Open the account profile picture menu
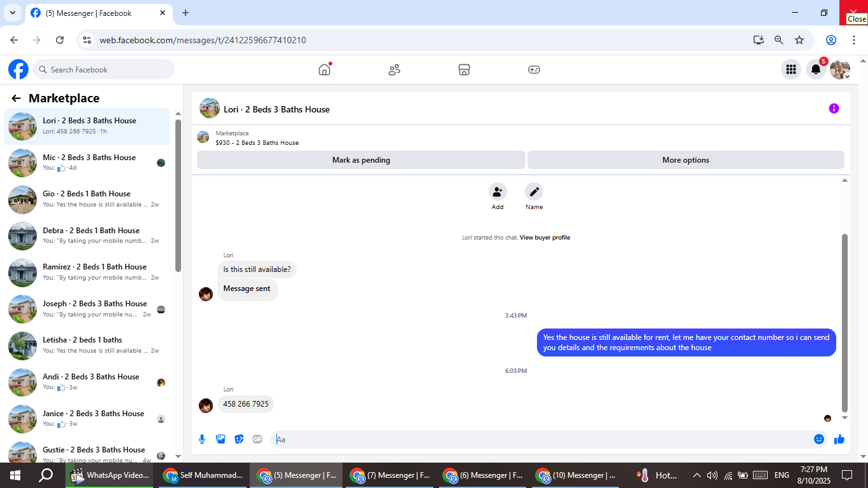Image resolution: width=868 pixels, height=488 pixels. (x=840, y=69)
